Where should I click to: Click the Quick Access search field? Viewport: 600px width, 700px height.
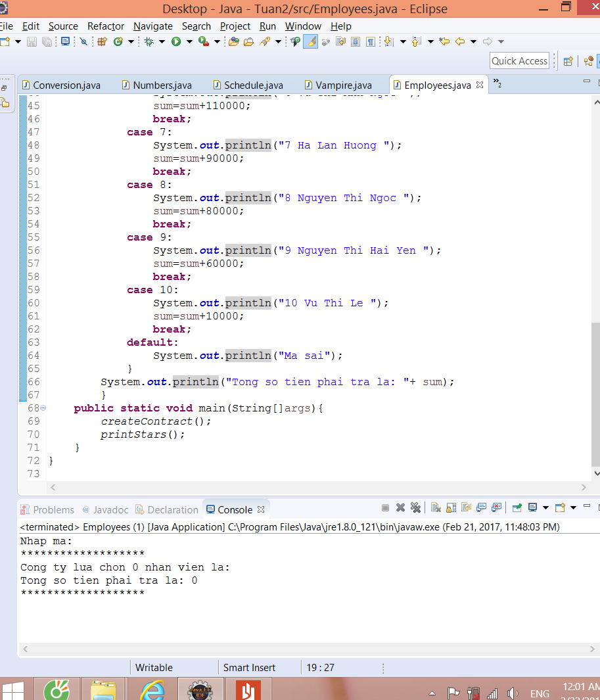pyautogui.click(x=519, y=61)
